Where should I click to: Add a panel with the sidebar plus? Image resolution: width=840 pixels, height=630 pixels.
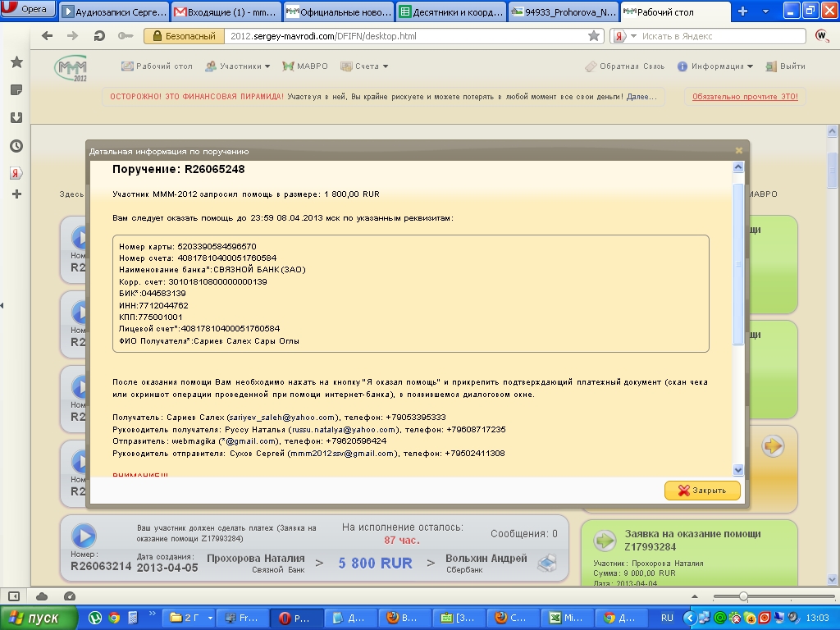(x=16, y=194)
